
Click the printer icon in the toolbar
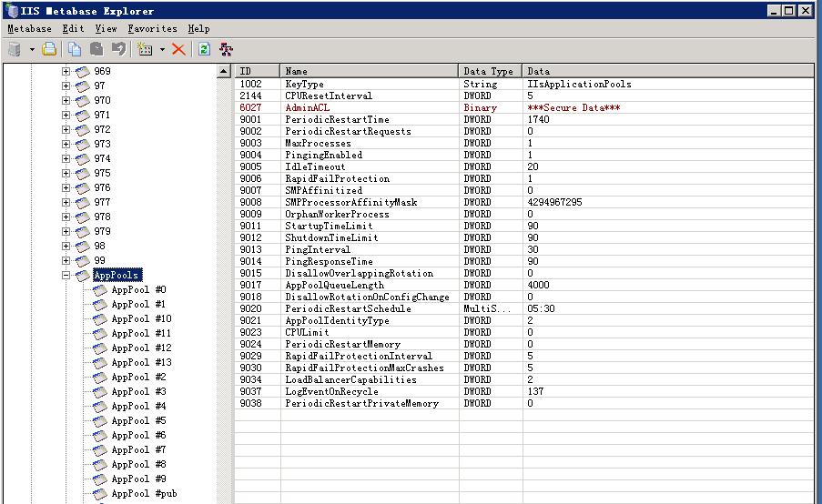tap(49, 49)
